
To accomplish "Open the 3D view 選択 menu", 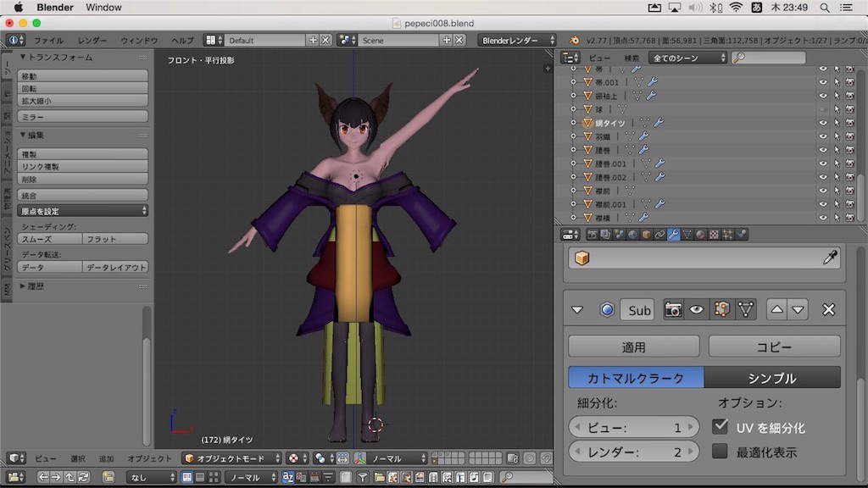I will [77, 458].
